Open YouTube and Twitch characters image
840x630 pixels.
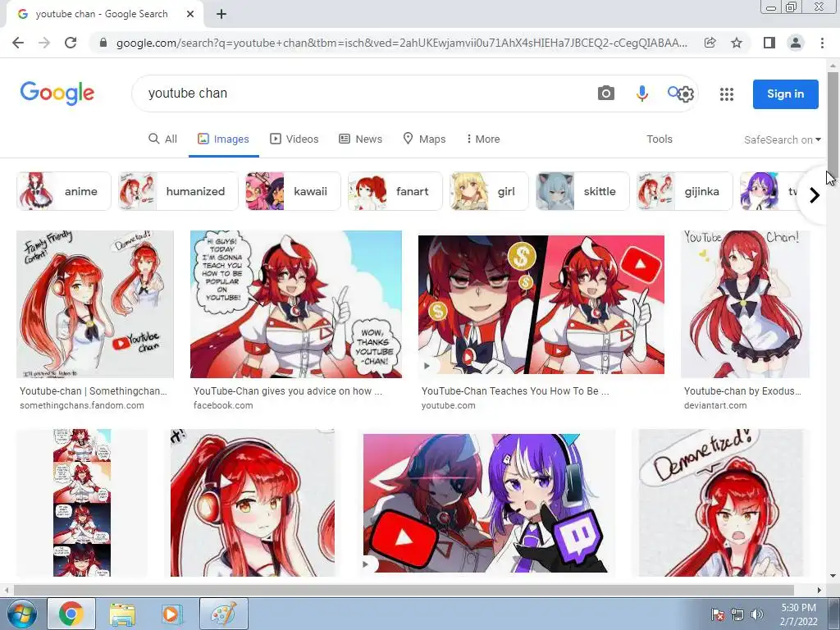tap(489, 503)
